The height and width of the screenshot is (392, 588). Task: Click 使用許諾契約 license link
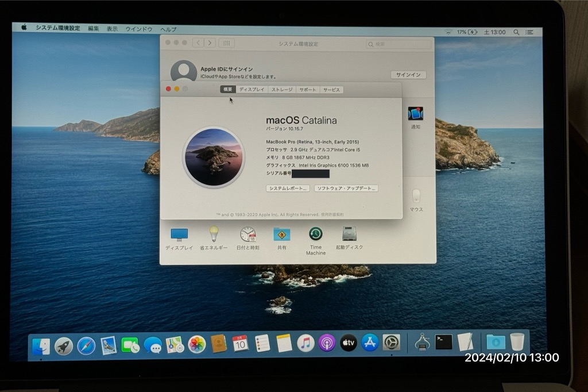point(332,215)
